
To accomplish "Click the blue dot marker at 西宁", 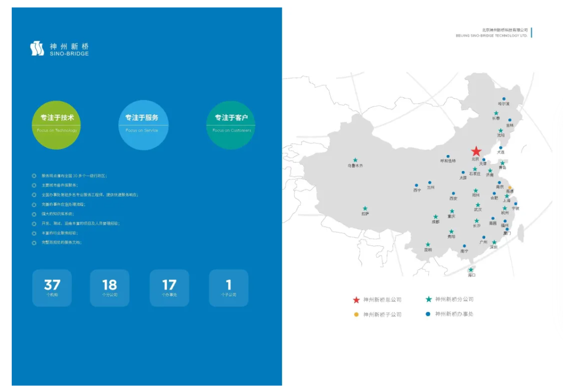I will pos(417,185).
